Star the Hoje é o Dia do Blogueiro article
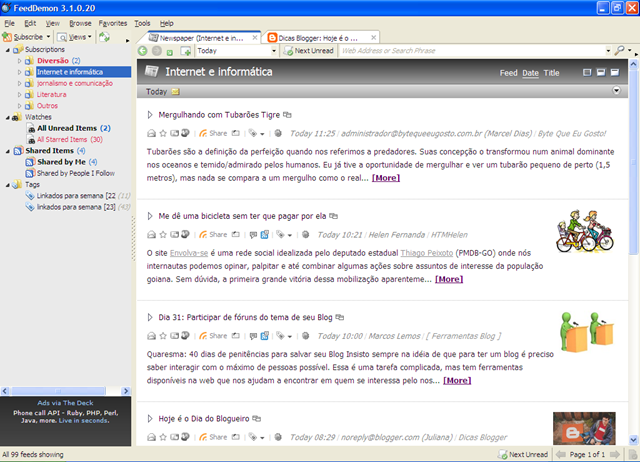 pos(163,437)
